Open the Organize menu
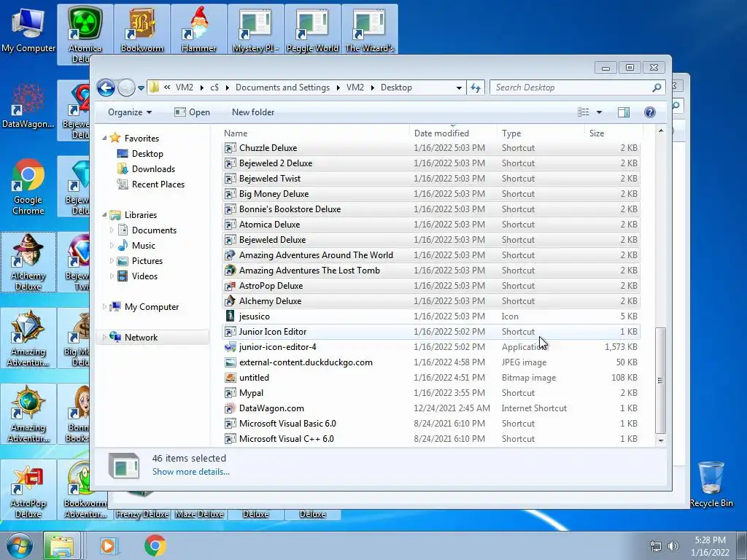 point(130,112)
